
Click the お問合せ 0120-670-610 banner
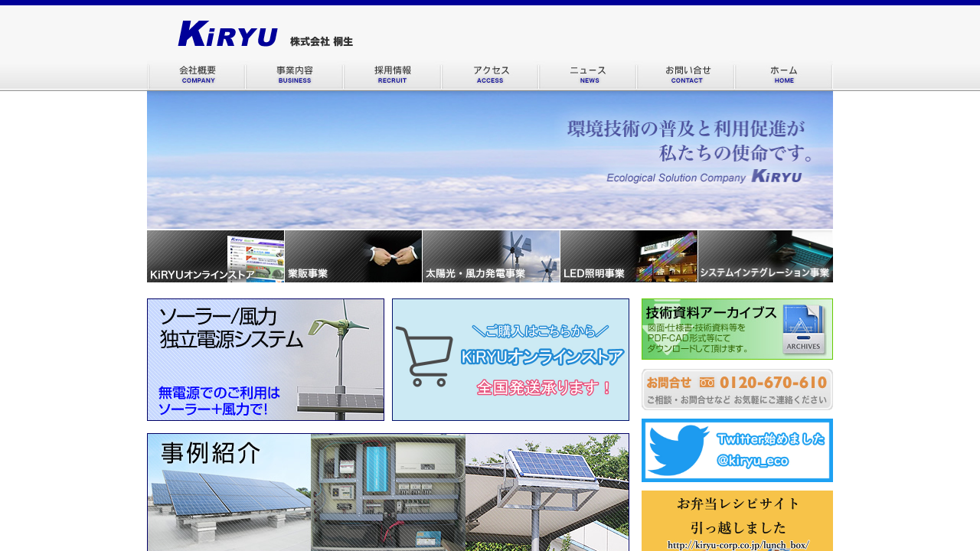[x=737, y=390]
